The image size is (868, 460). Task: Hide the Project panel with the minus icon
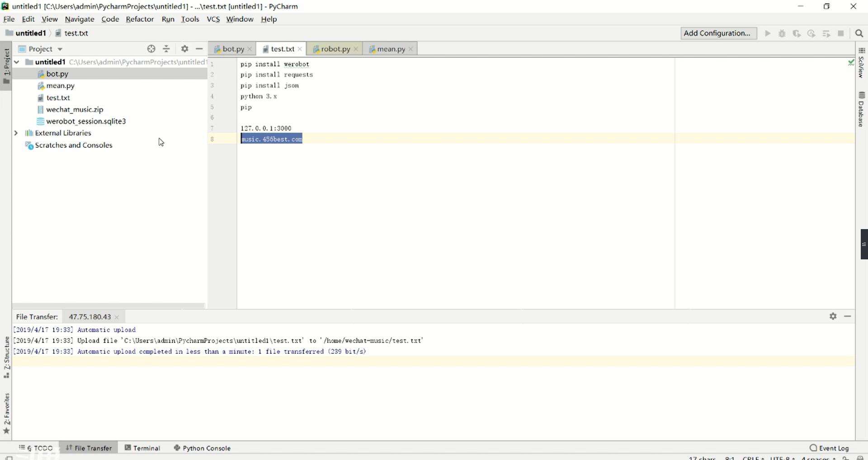(199, 49)
